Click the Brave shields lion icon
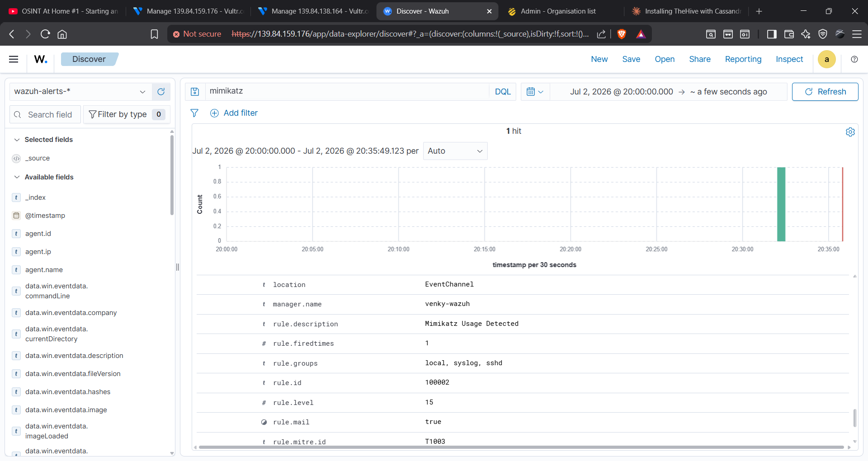Screen dimensions: 868x461 click(x=622, y=34)
